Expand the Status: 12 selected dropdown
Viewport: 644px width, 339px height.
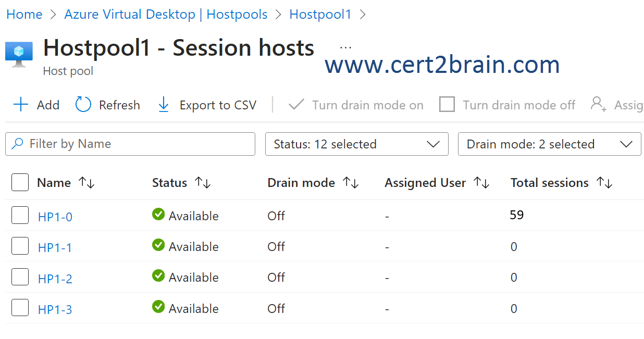(356, 144)
